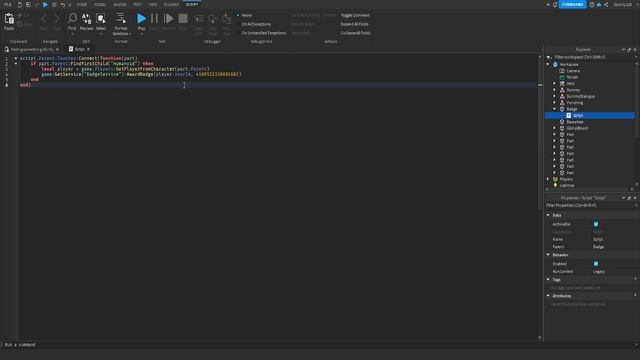Open the Find tool
Screen dimensions: 640x360
[72, 18]
